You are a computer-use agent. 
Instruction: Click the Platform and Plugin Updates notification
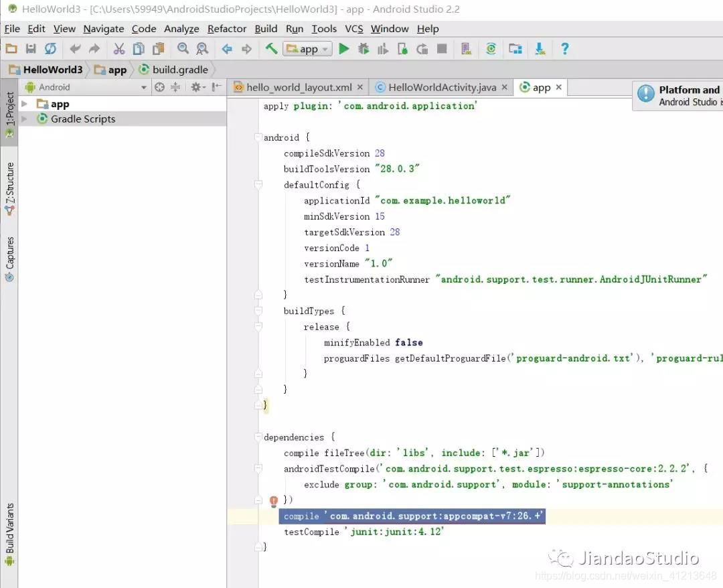pos(677,95)
